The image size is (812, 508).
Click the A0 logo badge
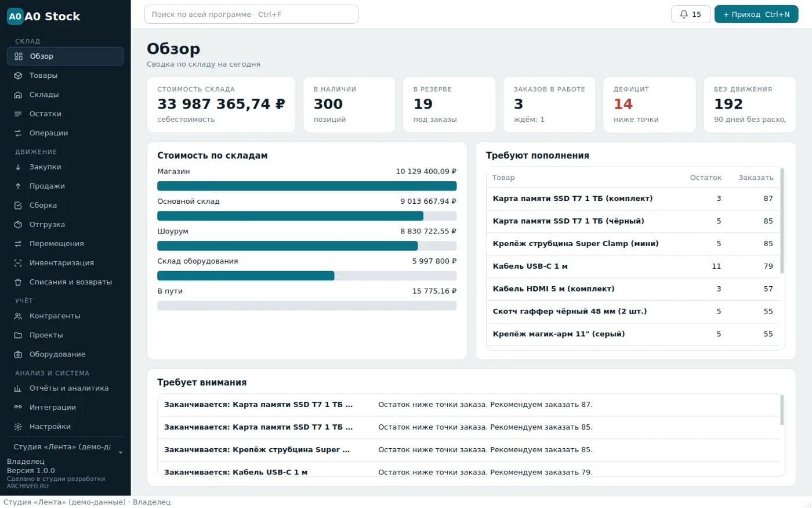[x=15, y=16]
